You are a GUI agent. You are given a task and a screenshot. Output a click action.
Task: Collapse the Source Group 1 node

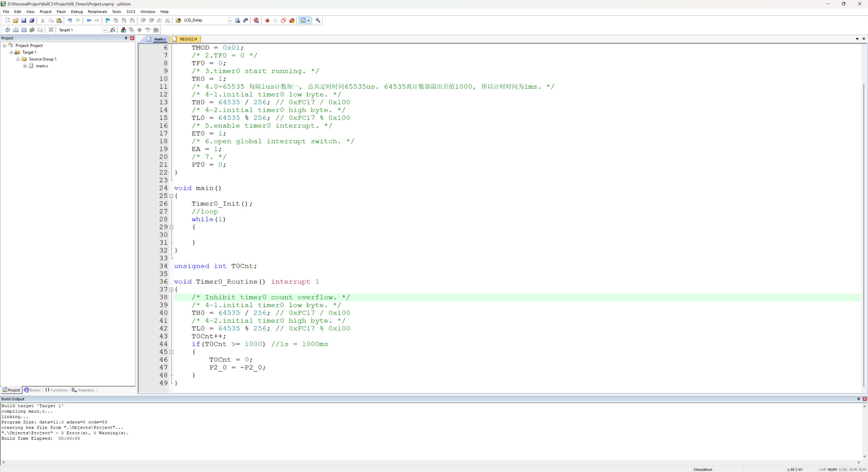18,59
